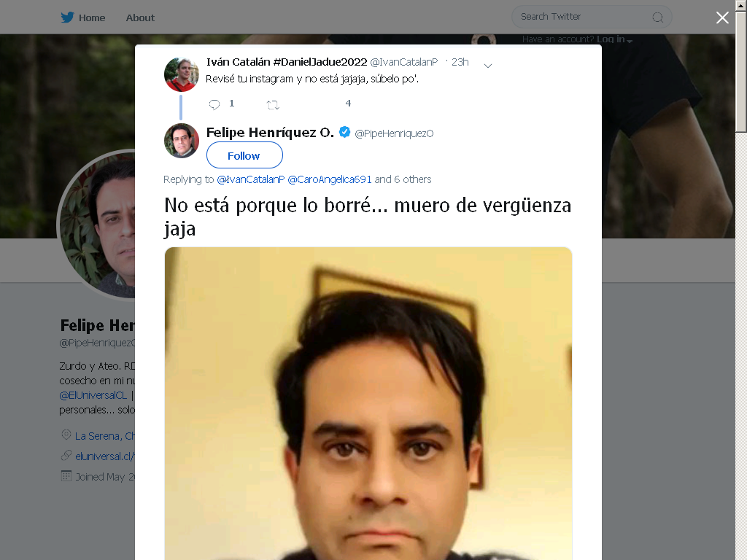
Task: Click the Twitter bird logo
Action: coord(67,17)
